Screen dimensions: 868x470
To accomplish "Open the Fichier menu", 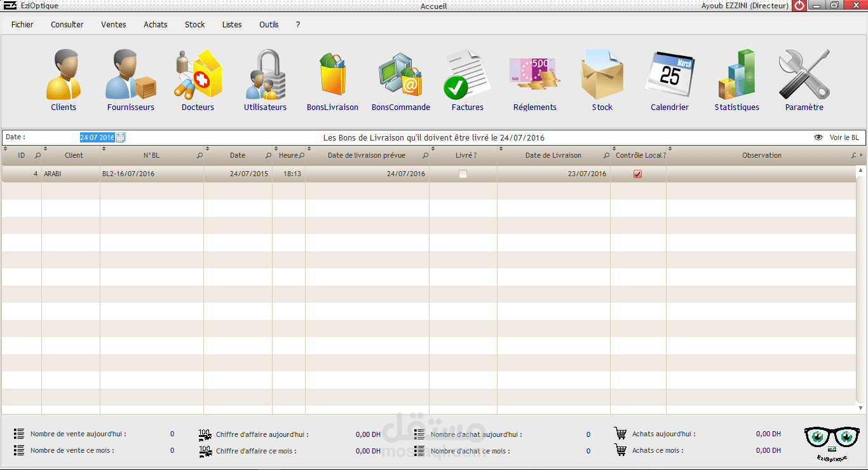I will point(22,25).
